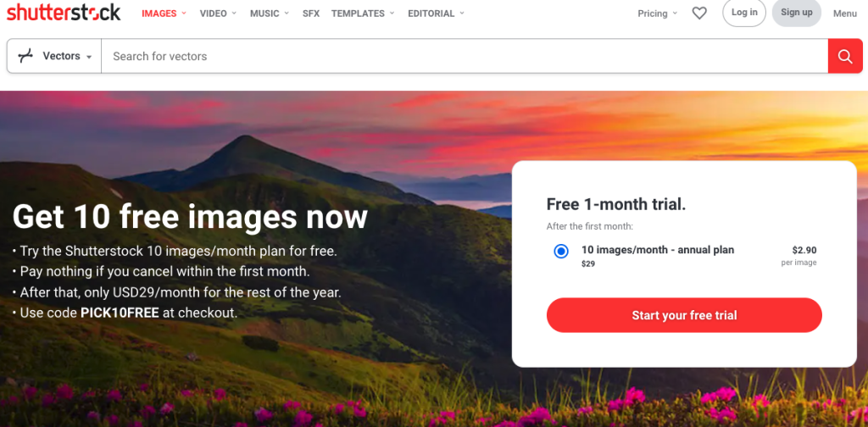The height and width of the screenshot is (427, 868).
Task: Expand the Images menu chevron
Action: click(184, 14)
